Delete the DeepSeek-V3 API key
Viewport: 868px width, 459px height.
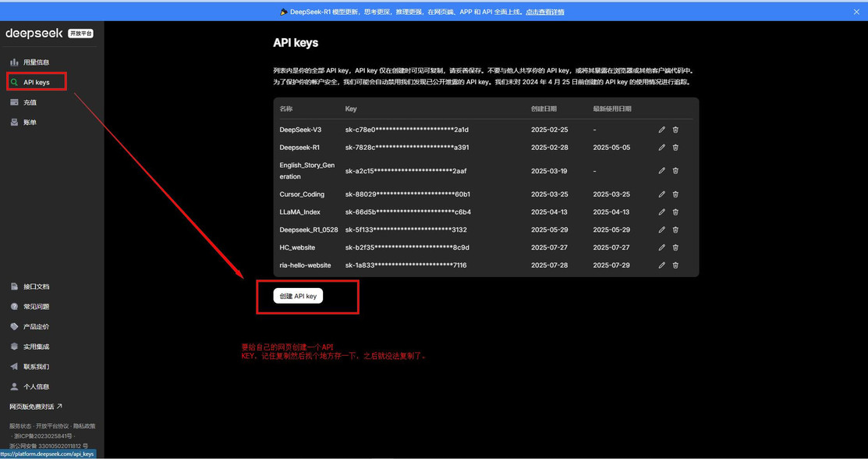(675, 130)
